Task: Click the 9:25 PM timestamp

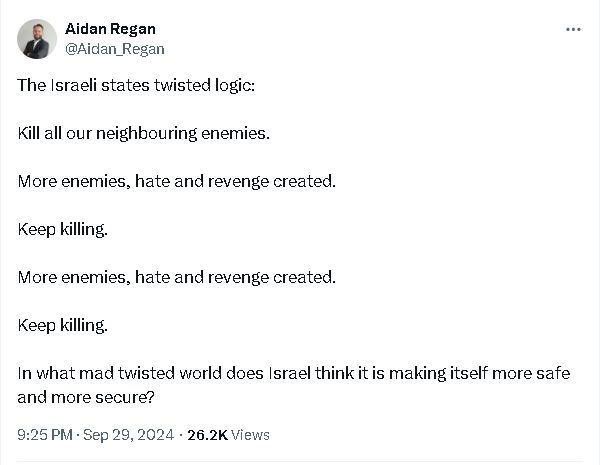Action: click(x=45, y=435)
